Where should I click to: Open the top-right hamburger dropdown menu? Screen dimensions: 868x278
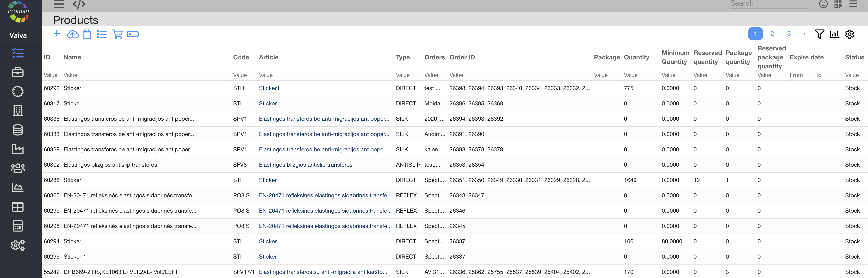click(853, 4)
